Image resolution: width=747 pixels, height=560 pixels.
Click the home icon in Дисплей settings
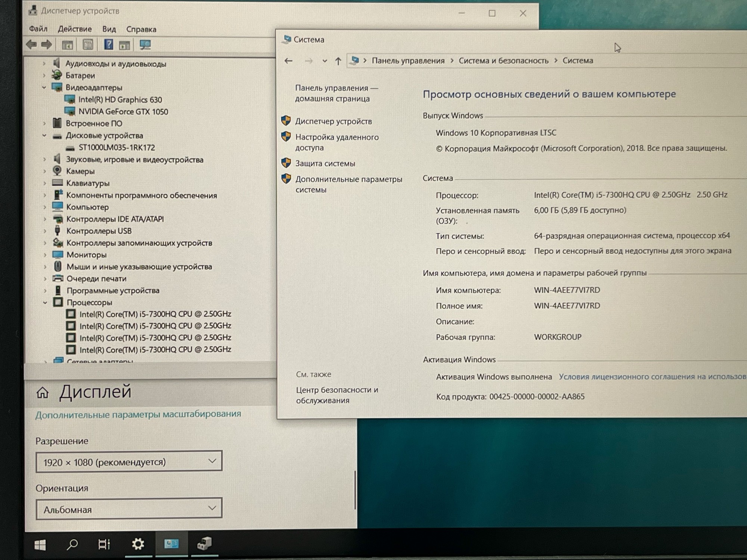click(43, 392)
